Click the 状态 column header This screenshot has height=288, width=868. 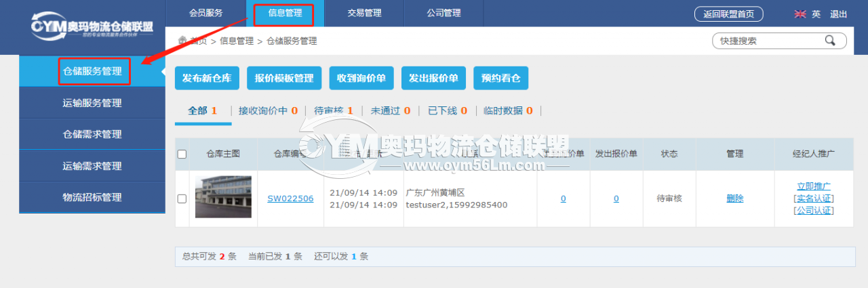669,154
